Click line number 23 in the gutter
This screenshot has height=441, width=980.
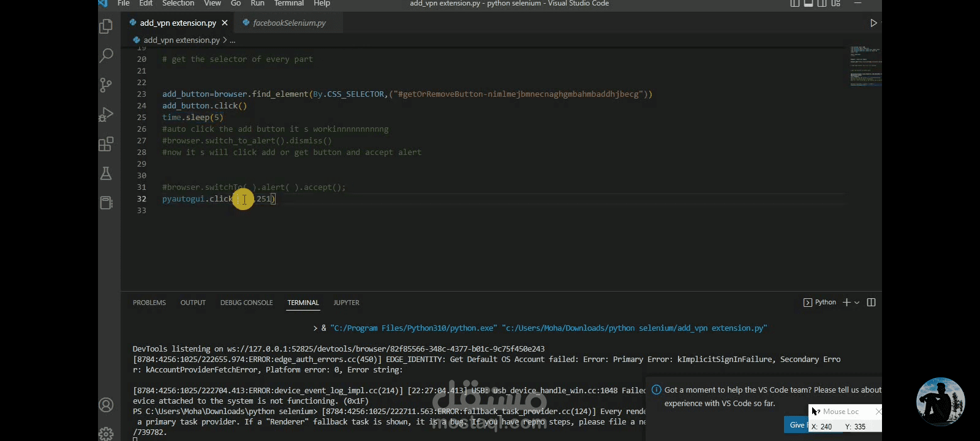(x=141, y=94)
